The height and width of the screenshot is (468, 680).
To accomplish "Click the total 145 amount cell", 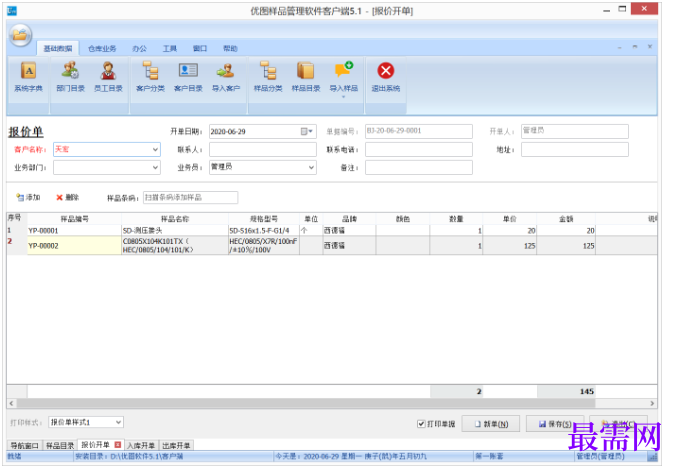I will coord(566,391).
